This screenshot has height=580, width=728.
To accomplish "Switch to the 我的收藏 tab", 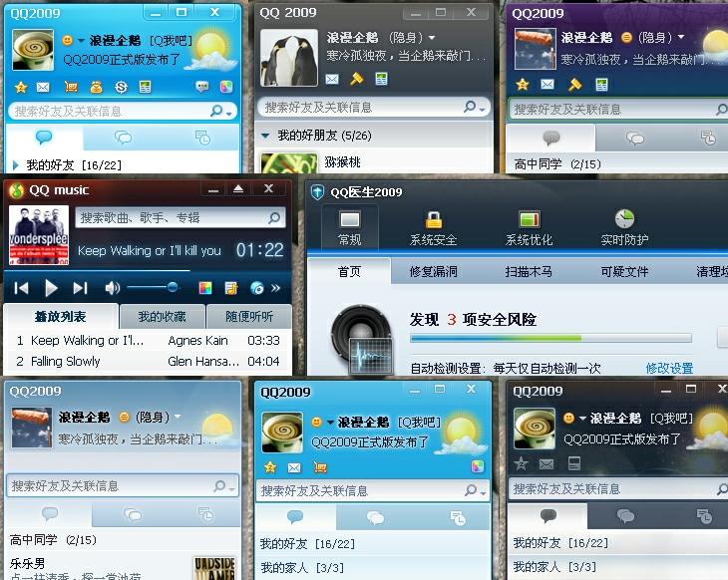I will click(162, 317).
